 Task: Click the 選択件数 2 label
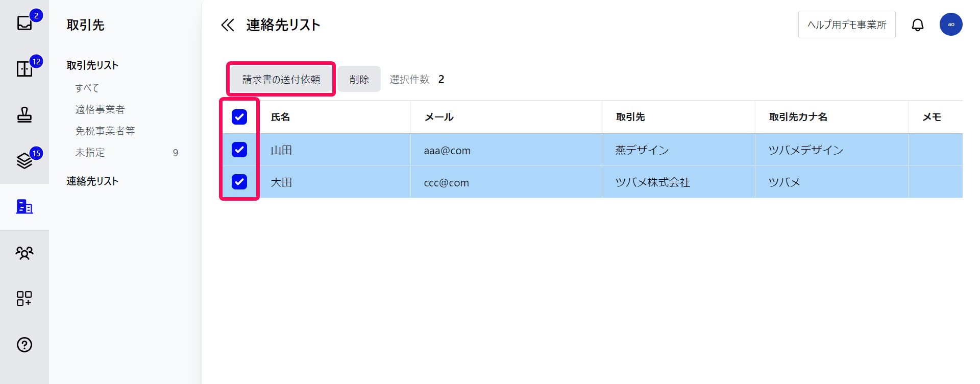(417, 79)
